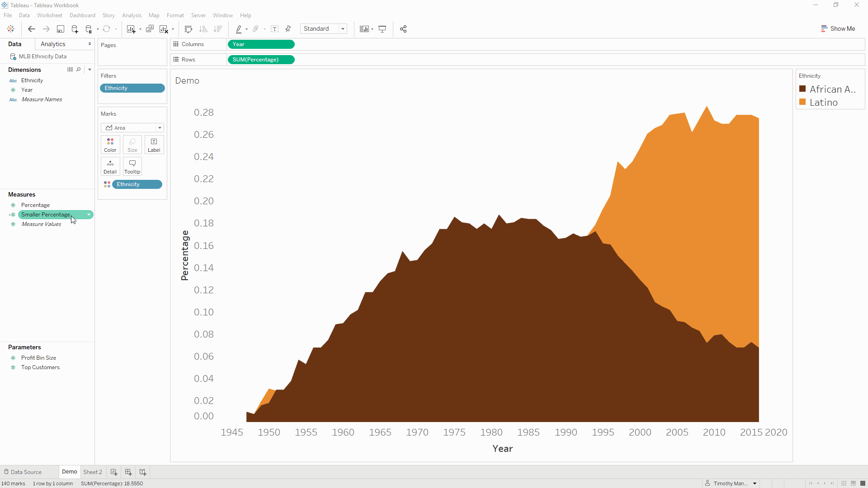Expand the Standard fit dropdown
Screen dimensions: 868x488
(x=343, y=29)
